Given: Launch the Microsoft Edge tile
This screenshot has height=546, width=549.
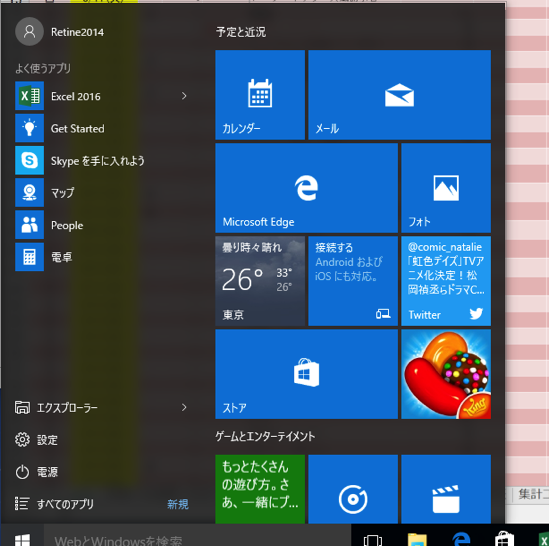Looking at the screenshot, I should click(x=306, y=188).
